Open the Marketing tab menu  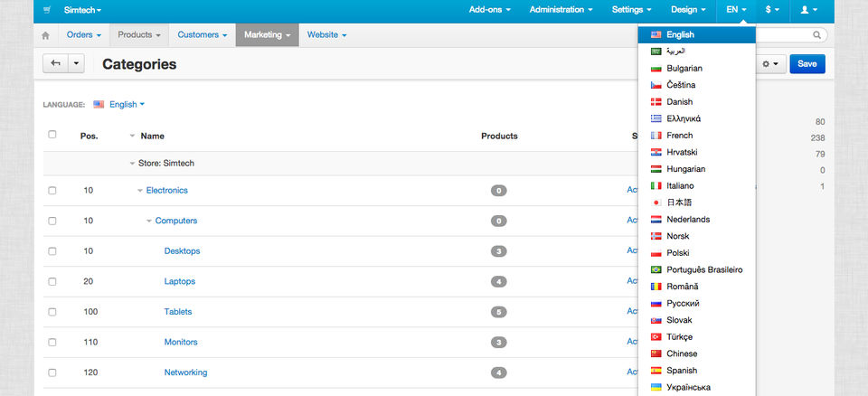click(x=267, y=35)
